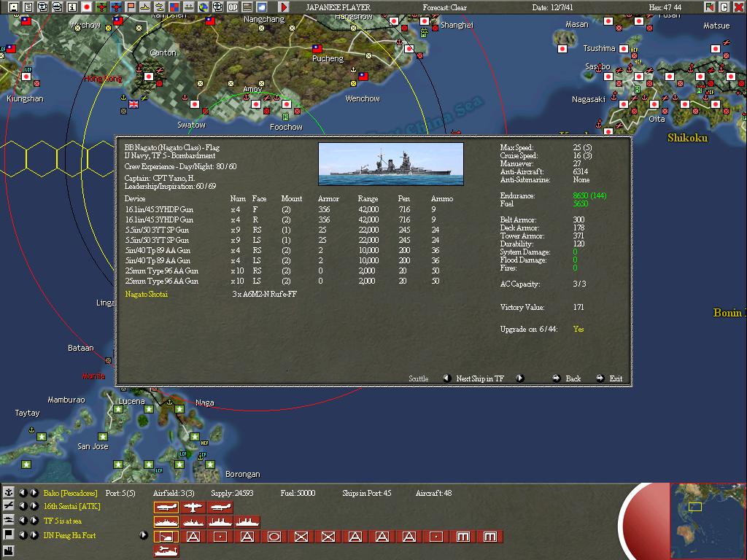747x560 pixels.
Task: Click the flag icon left of IJN Peng Hu Fort
Action: (x=8, y=534)
